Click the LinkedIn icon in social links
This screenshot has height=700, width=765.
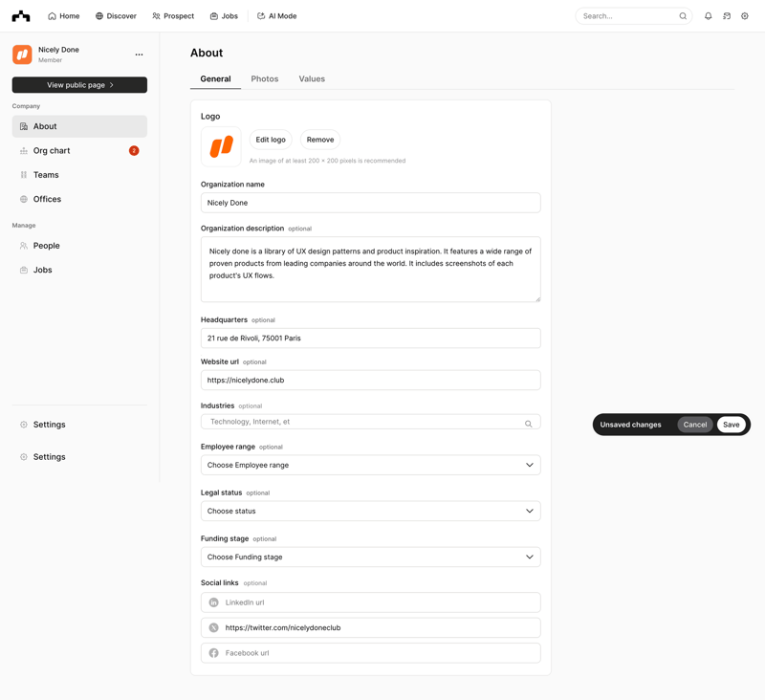click(x=213, y=602)
